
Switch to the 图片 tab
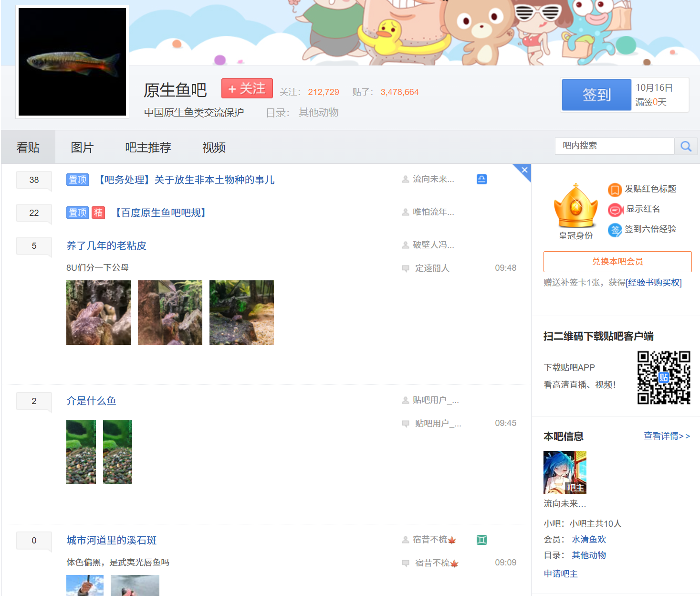tap(82, 147)
